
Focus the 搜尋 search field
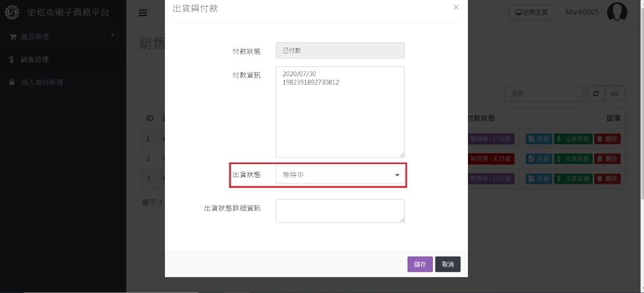pos(544,94)
